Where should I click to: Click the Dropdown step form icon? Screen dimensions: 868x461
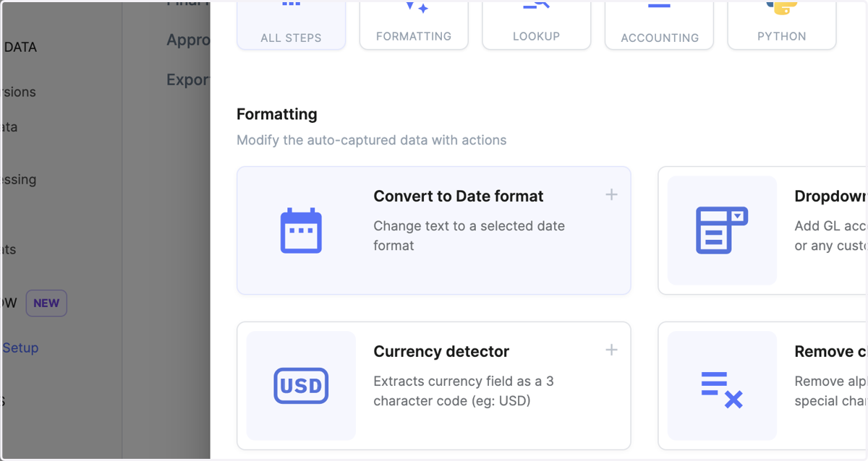tap(722, 231)
